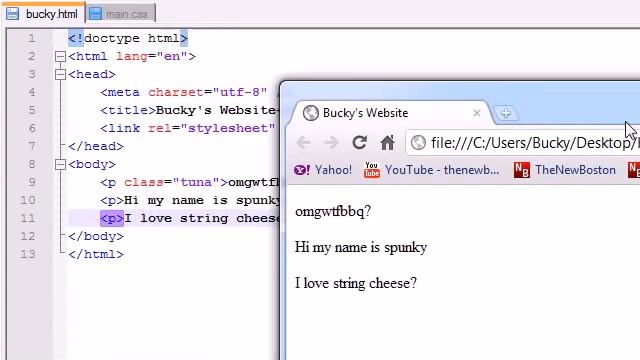This screenshot has height=360, width=640.
Task: Click the title tag line in editor
Action: point(190,110)
